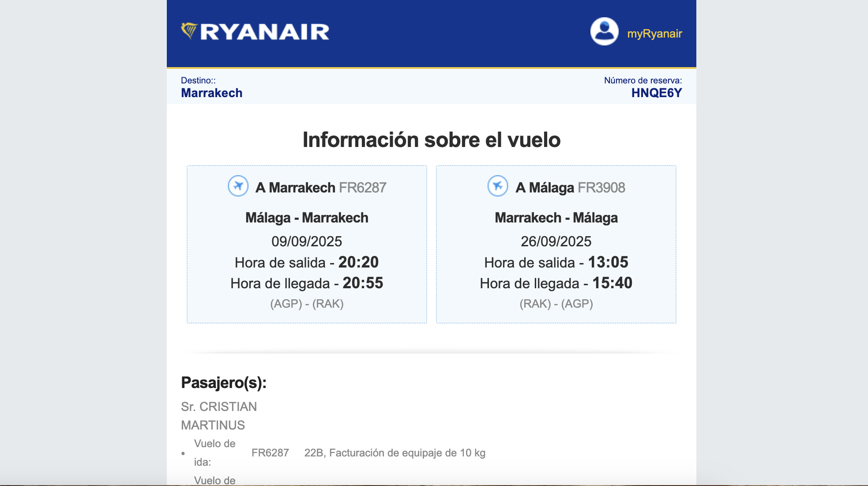Click the Marrakech - Málaga route heading
The height and width of the screenshot is (486, 868).
(x=556, y=218)
